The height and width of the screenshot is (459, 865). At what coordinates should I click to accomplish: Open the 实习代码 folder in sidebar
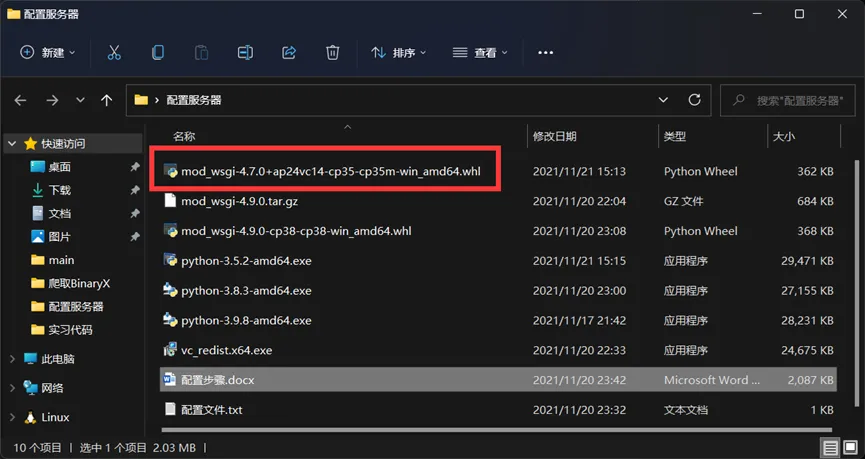click(x=70, y=330)
